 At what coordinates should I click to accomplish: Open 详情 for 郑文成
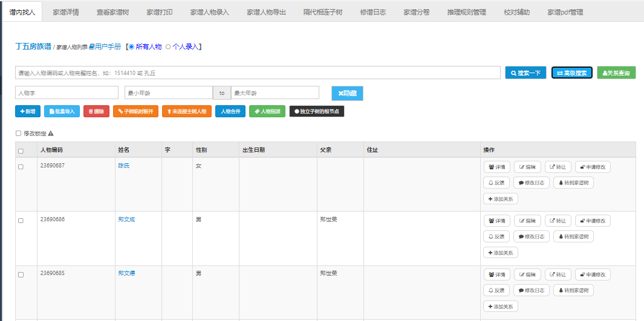[497, 221]
